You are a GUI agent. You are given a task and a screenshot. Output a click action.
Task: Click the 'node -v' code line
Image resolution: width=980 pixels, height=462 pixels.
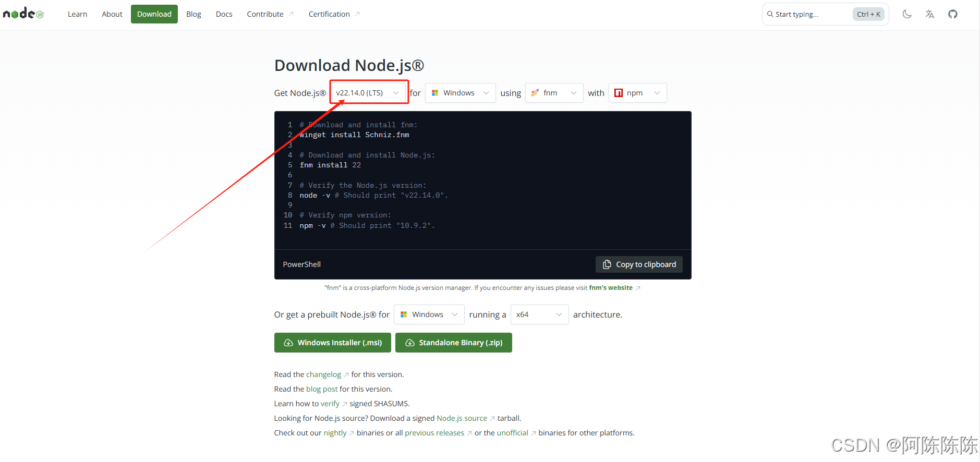point(373,196)
